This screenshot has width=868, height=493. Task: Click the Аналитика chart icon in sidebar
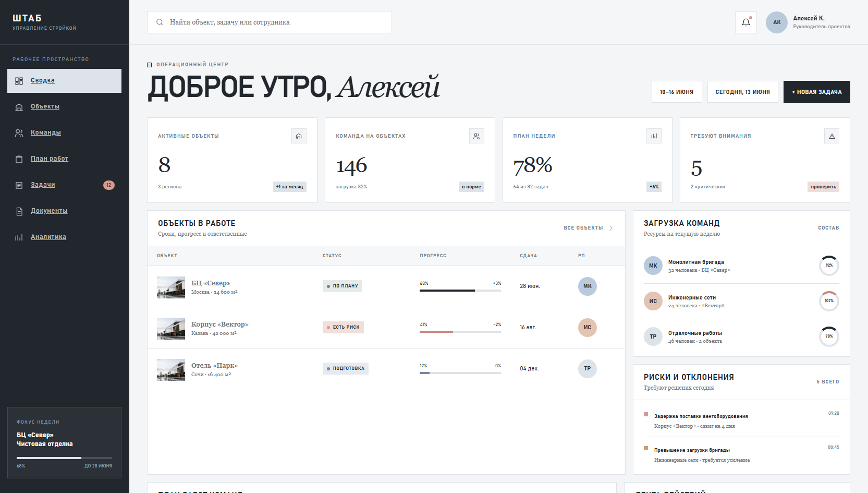pyautogui.click(x=19, y=237)
